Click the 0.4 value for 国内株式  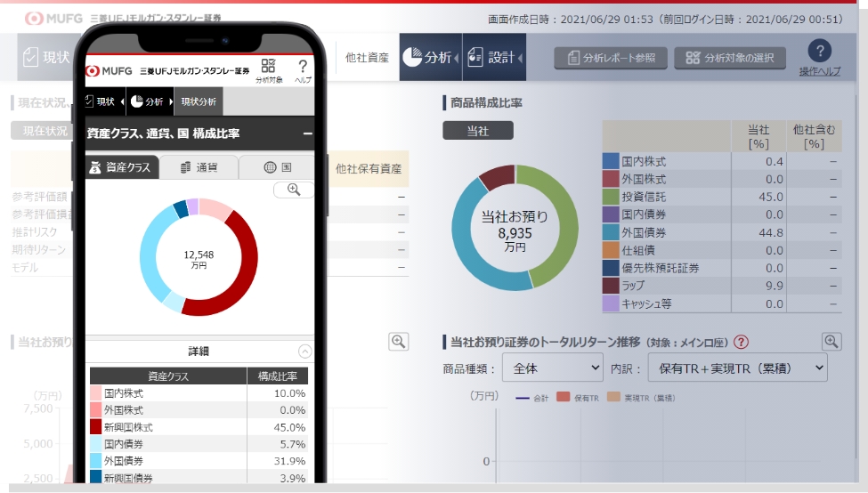(x=775, y=161)
